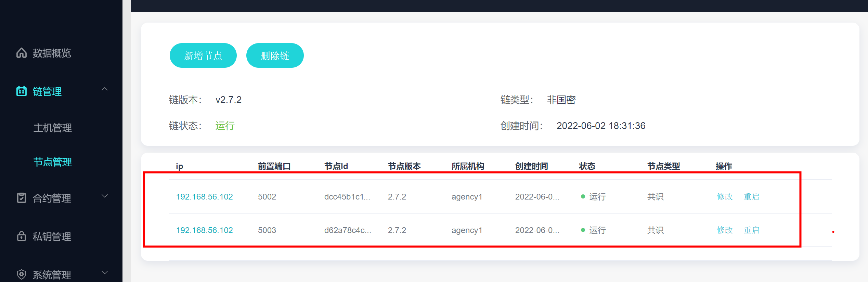
Task: Click creation date of port 5003 node
Action: [x=537, y=230]
